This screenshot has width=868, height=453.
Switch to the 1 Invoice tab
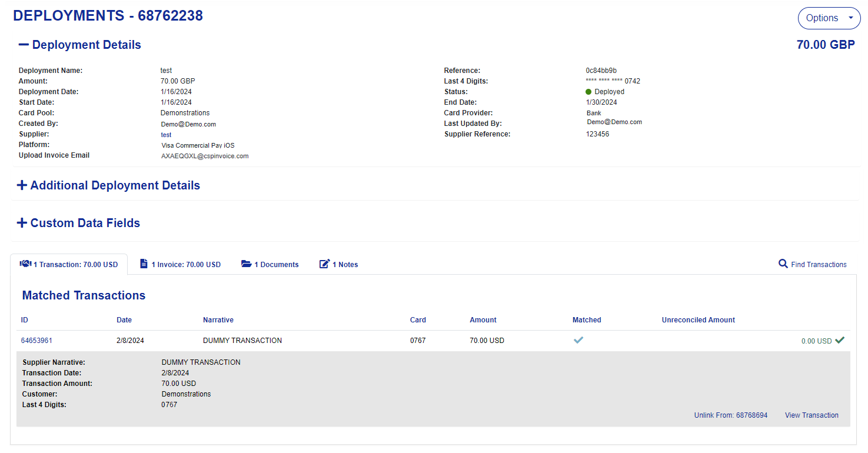tap(180, 265)
